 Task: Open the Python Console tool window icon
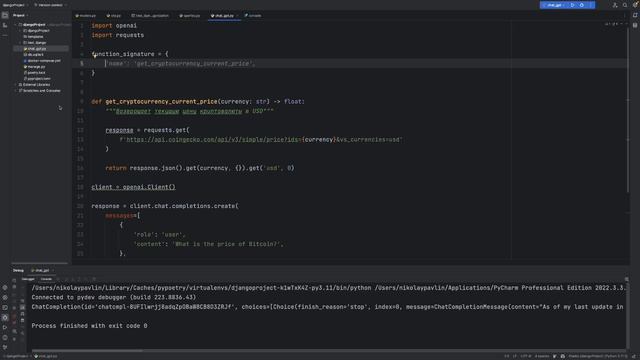click(5, 298)
